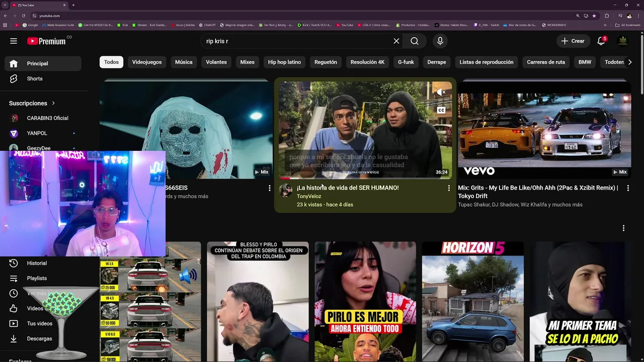Open more options for Tokyo Drift mix
Image resolution: width=644 pixels, height=362 pixels.
point(628,188)
